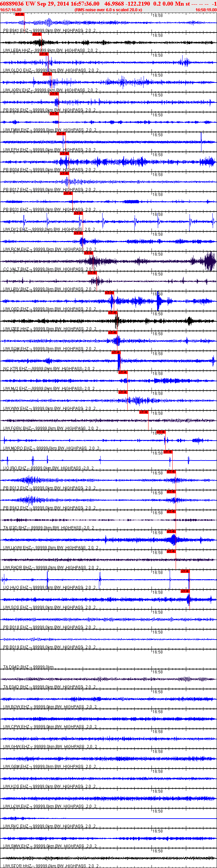Click the red pick flag on UW JORV trace
217x868 pixels.
coord(47,74)
